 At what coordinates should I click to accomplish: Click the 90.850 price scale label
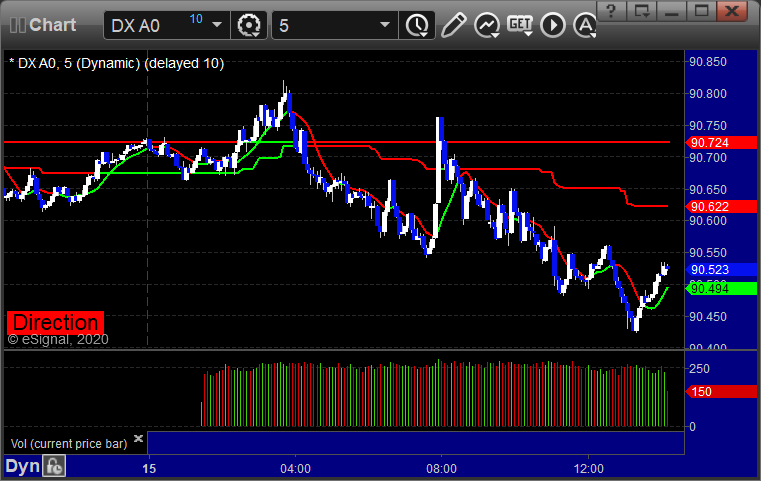708,62
